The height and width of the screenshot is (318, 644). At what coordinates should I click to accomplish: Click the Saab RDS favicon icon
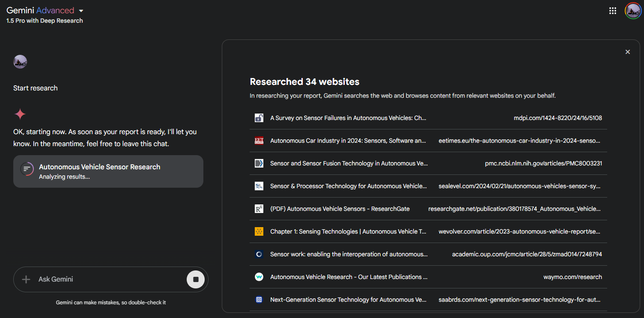[259, 300]
